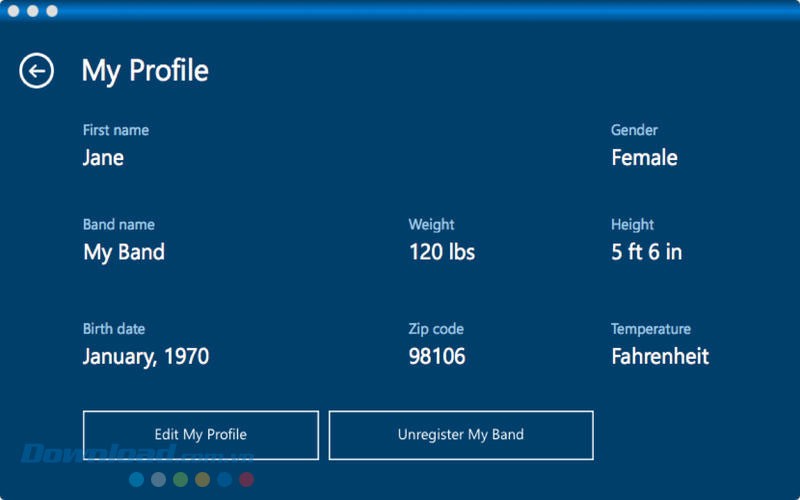Click the green dot below Edit My Profile

click(x=180, y=480)
